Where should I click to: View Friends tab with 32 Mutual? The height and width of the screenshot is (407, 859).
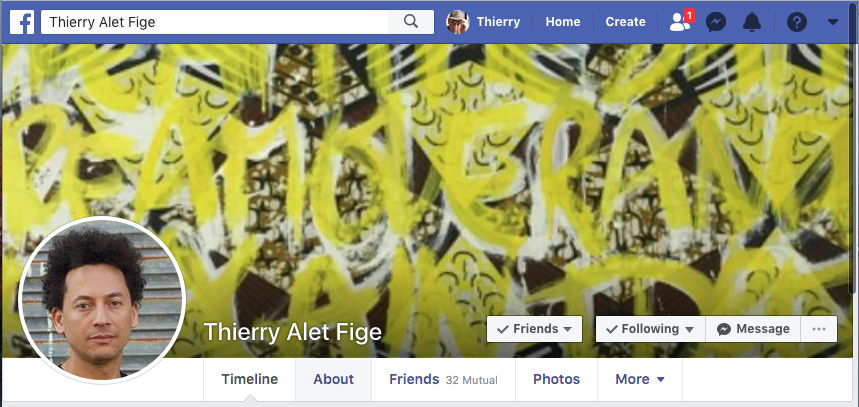point(443,379)
